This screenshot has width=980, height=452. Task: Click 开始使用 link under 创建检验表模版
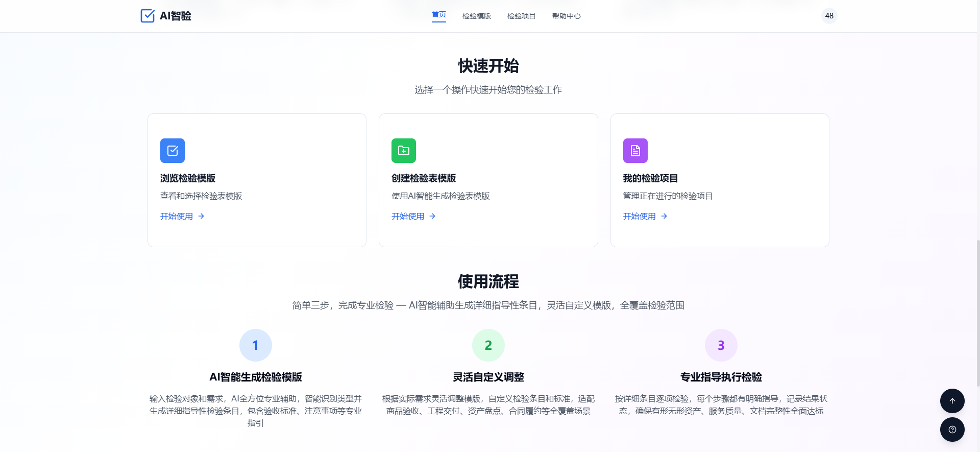pyautogui.click(x=408, y=217)
